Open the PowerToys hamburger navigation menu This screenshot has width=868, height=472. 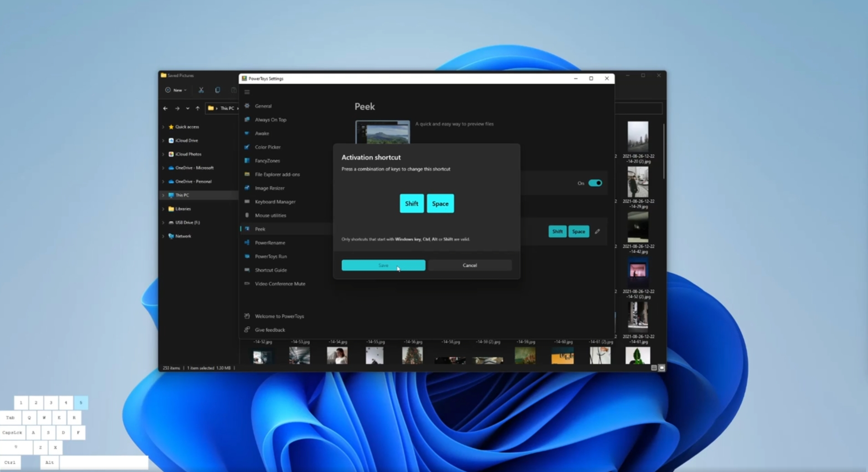coord(247,92)
